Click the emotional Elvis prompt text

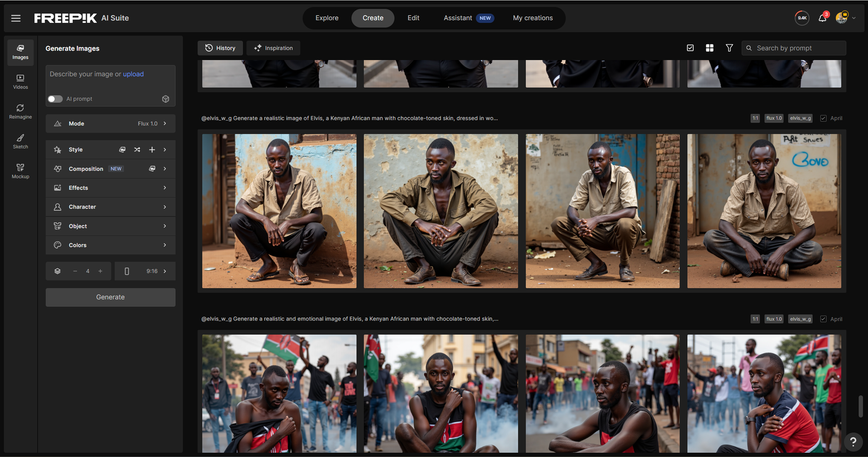tap(350, 319)
